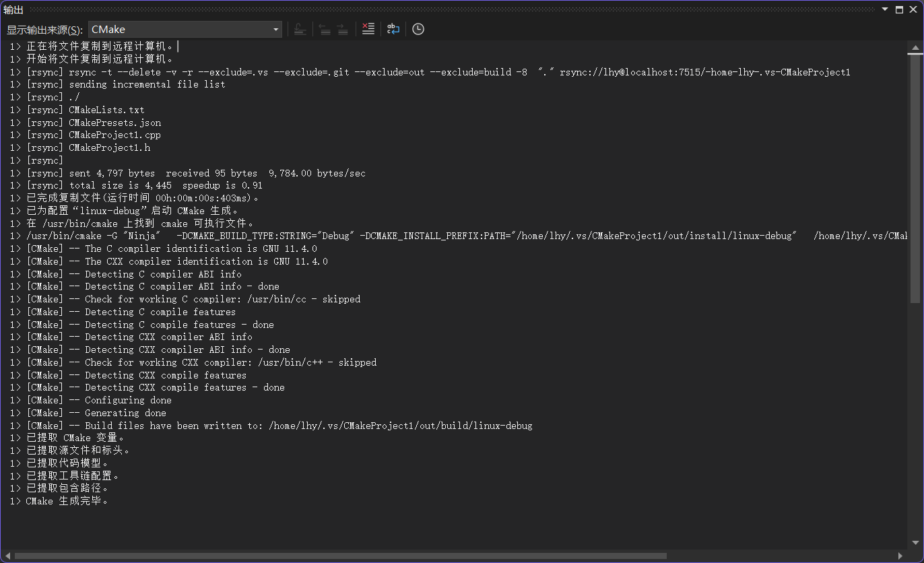
Task: Click the Go to Next Message icon
Action: (343, 29)
